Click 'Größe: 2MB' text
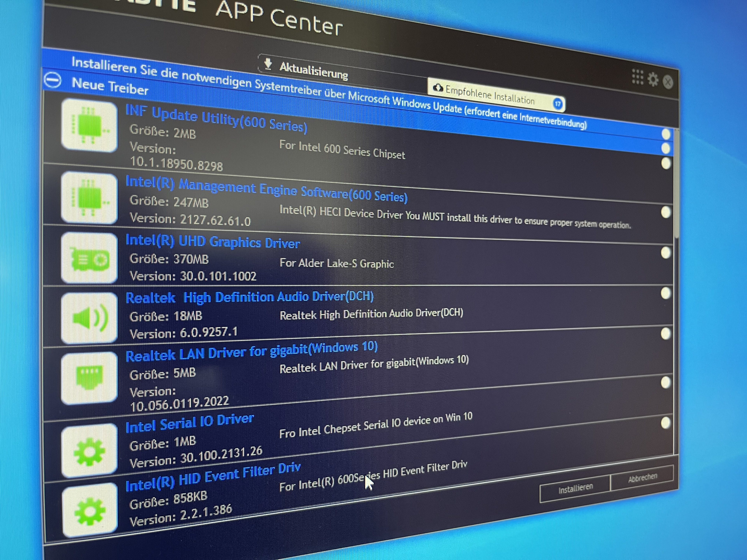 [162, 132]
